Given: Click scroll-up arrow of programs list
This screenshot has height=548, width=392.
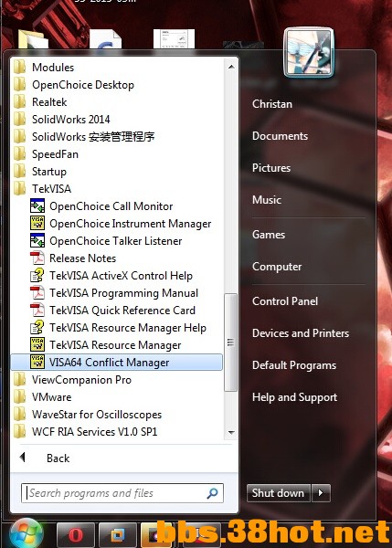Looking at the screenshot, I should [231, 67].
